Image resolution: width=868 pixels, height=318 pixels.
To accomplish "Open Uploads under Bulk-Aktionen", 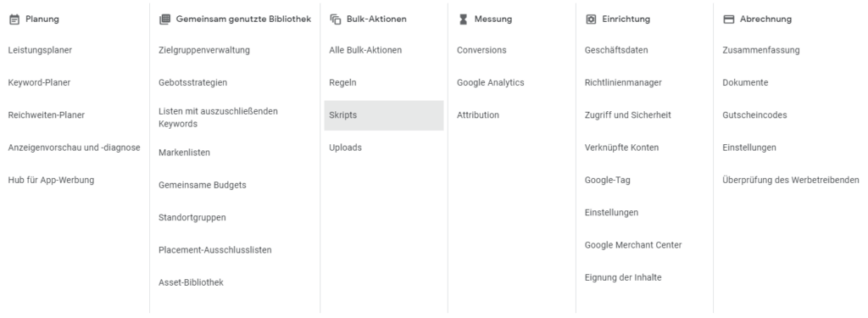I will 346,148.
